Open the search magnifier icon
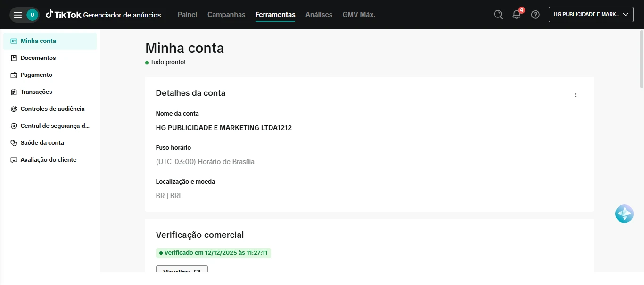 point(498,15)
